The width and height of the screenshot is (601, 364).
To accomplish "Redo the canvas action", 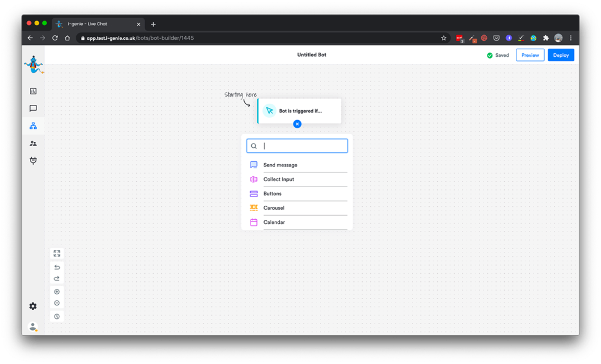I will pos(57,278).
